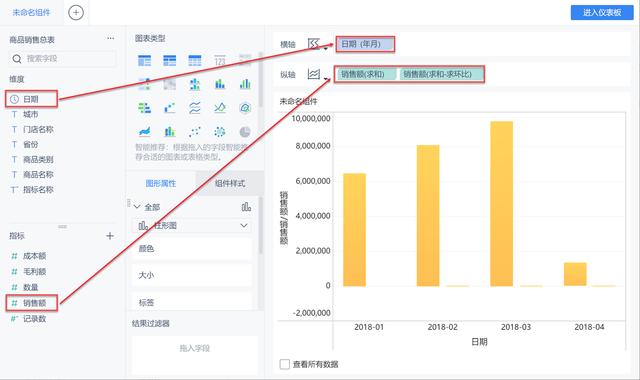Click the 横轴 axis swap icon
Viewport: 640px width, 380px height.
[x=313, y=44]
